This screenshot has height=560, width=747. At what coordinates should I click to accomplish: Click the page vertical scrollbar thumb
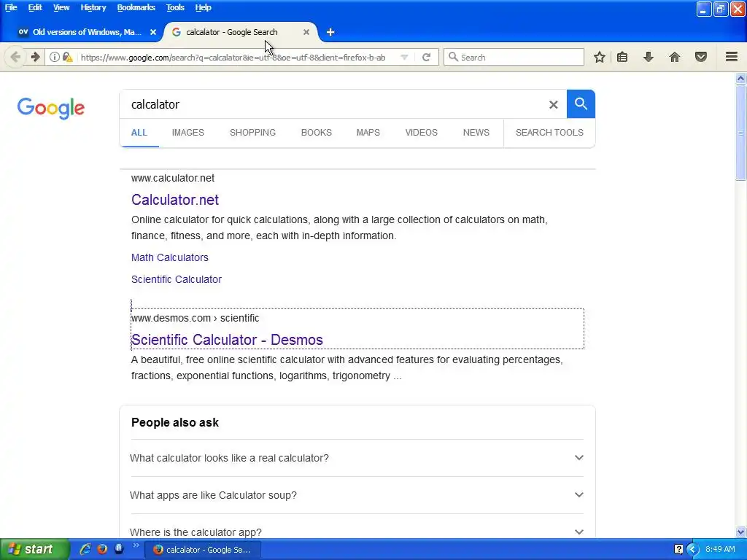coord(741,133)
